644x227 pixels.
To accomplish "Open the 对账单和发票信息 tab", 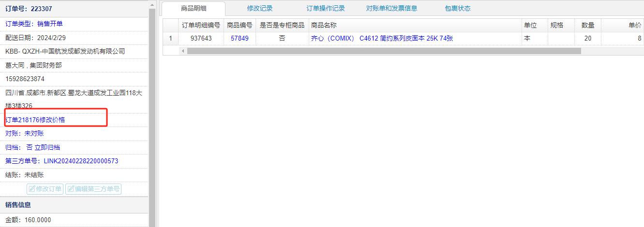I will click(391, 8).
